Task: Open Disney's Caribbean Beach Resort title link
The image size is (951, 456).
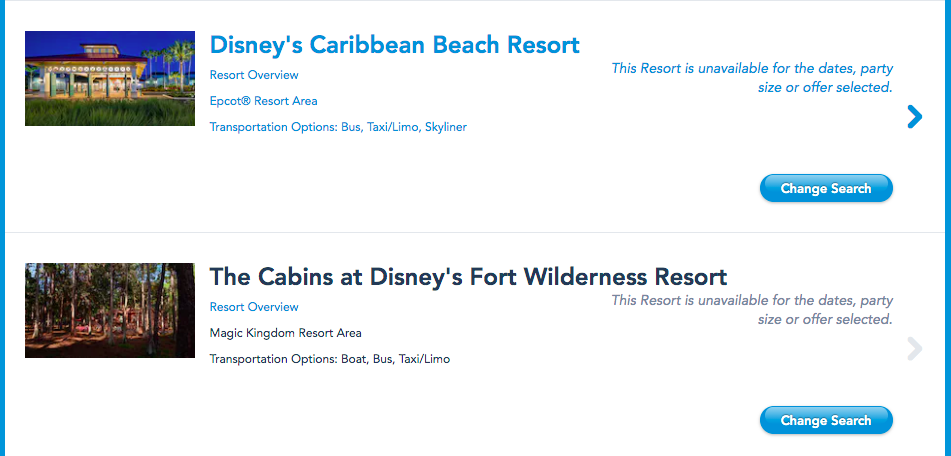Action: click(394, 45)
